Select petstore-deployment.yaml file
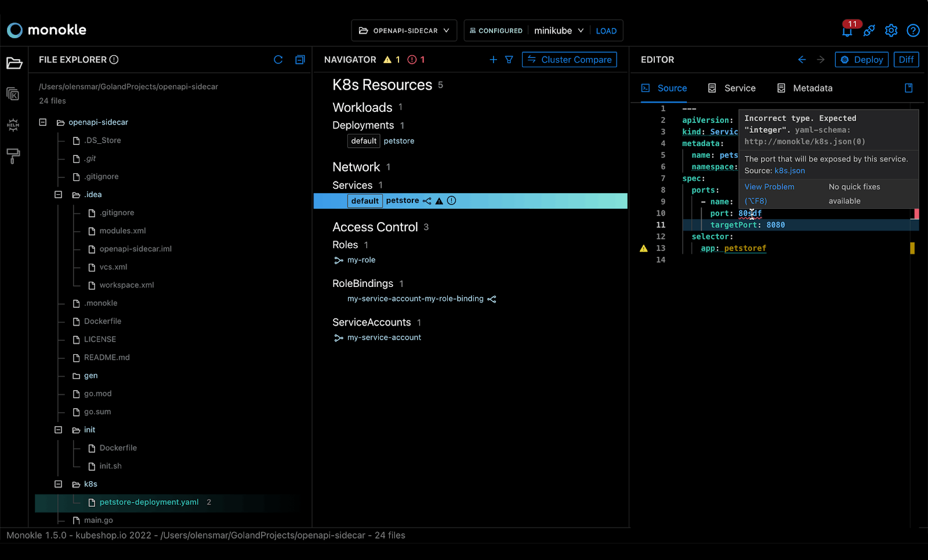The width and height of the screenshot is (928, 560). pos(149,503)
